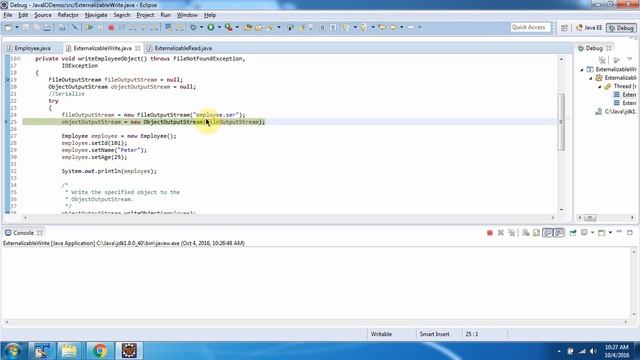Open the Help menu
This screenshot has height=360, width=640.
click(210, 15)
